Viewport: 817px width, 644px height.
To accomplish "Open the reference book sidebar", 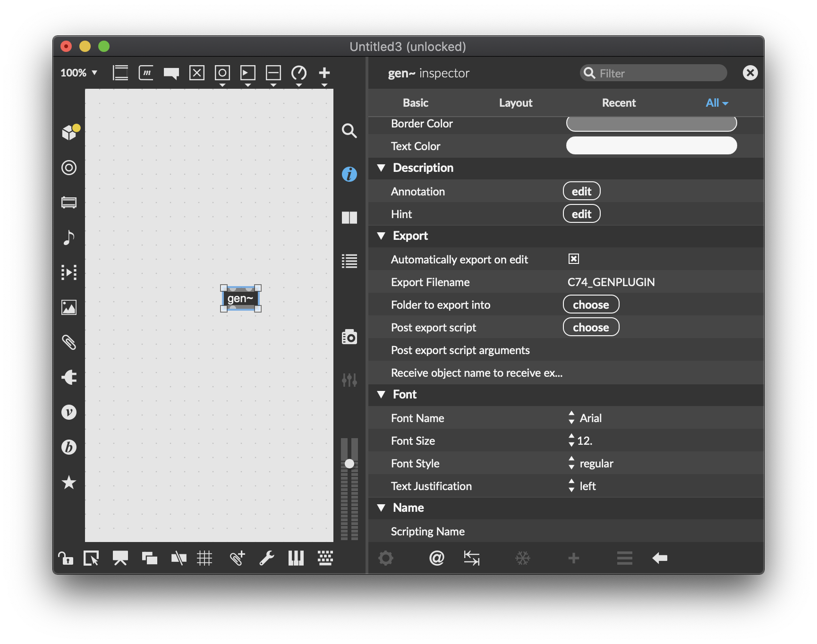I will (x=349, y=218).
